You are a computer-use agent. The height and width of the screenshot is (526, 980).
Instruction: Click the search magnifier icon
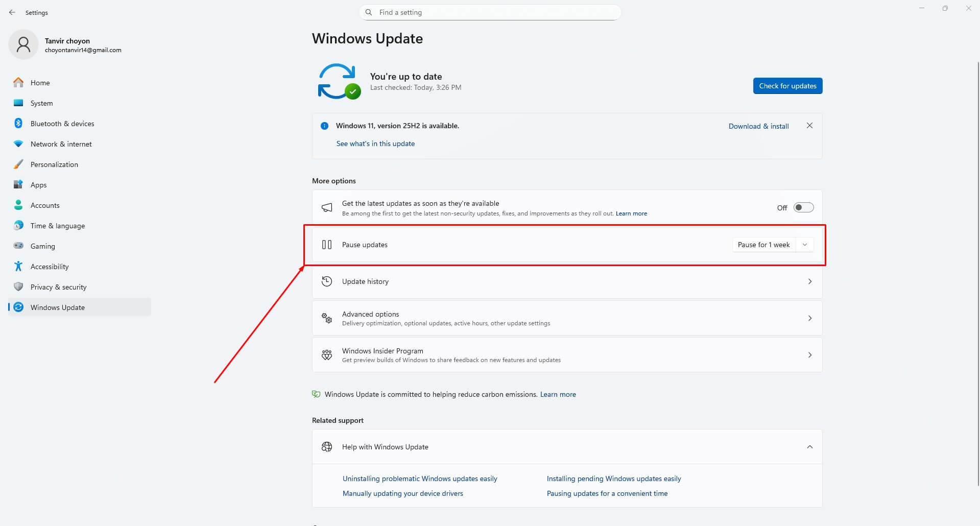coord(369,12)
